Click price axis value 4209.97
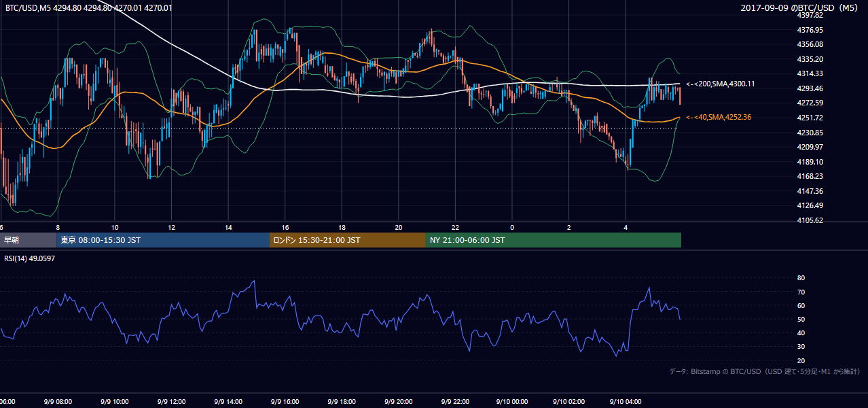Viewport: 868px width, 408px height. pos(810,147)
